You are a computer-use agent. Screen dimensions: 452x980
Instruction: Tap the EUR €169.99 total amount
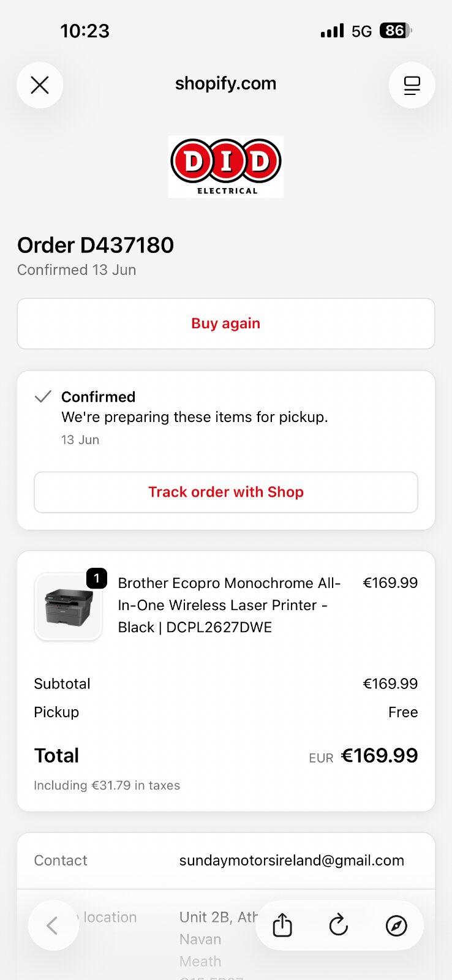(363, 756)
